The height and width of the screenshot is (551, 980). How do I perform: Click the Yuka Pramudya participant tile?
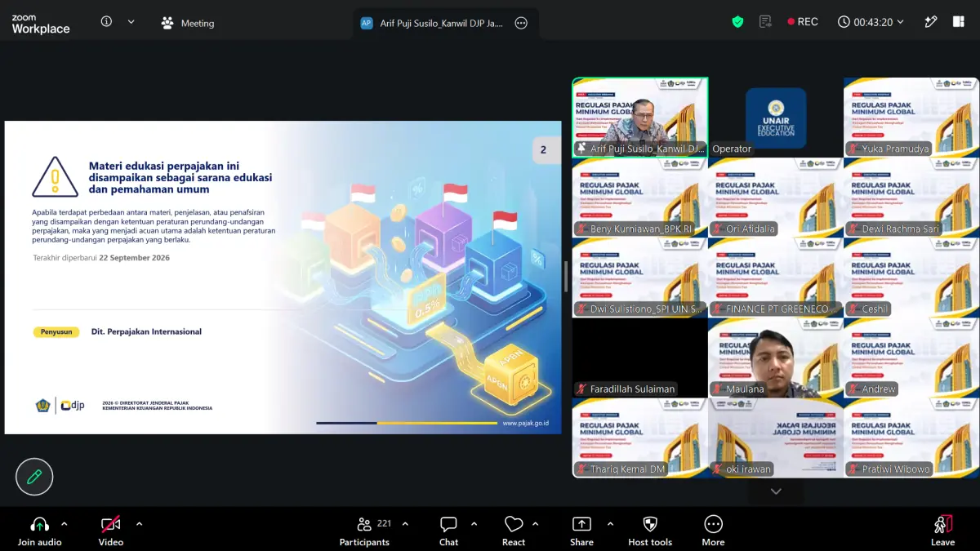pos(911,117)
